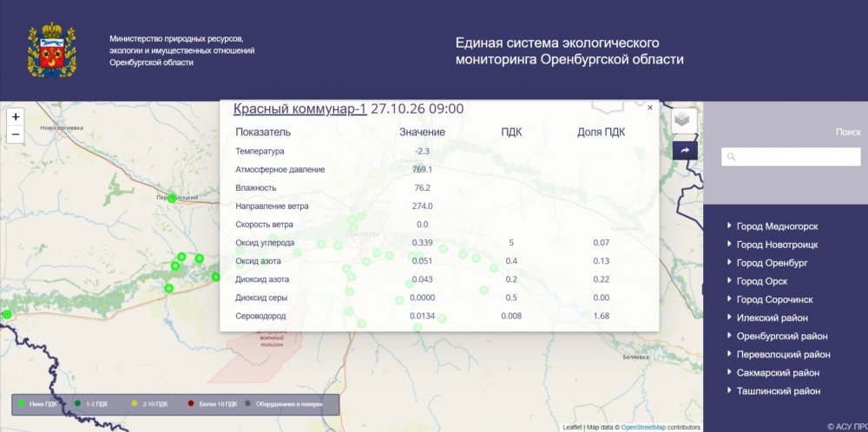Open the Leaflet attribution link
Image resolution: width=868 pixels, height=432 pixels.
(x=572, y=427)
